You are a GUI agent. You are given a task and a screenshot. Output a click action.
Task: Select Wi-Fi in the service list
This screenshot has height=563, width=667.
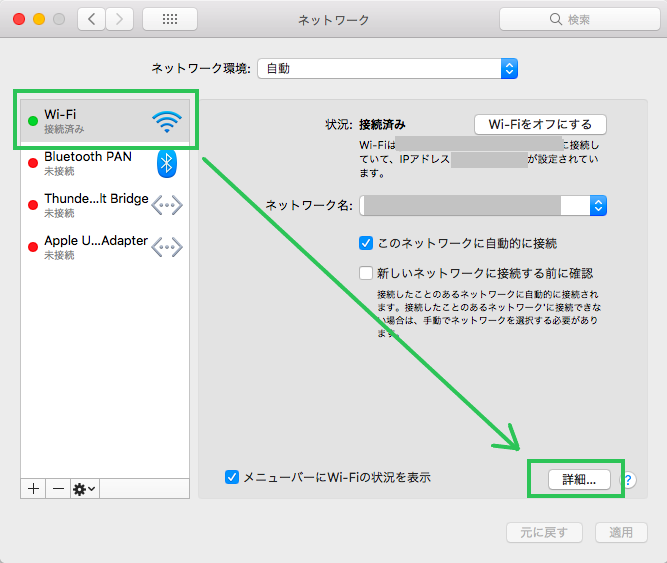point(105,121)
